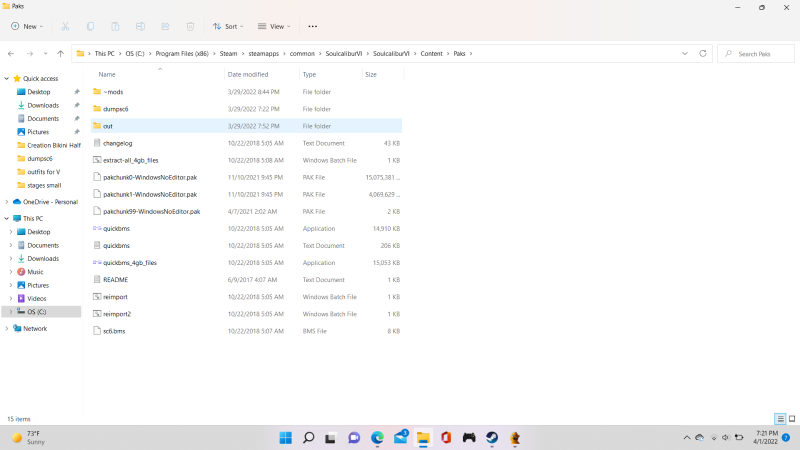Open the Mail app on taskbar
Screen dimensions: 800x450
click(401, 438)
